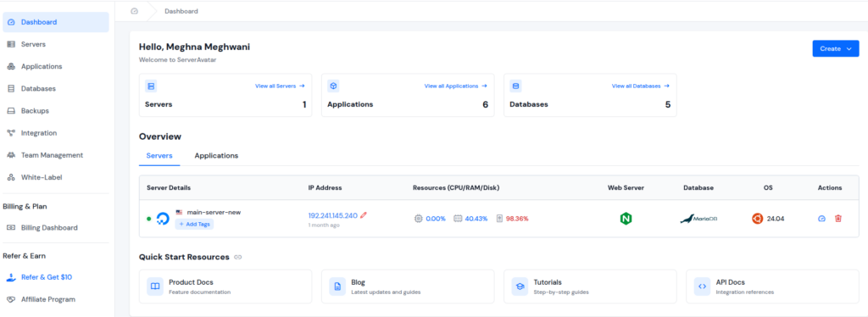Viewport: 868px width, 317px height.
Task: Click the Team Management sidebar icon
Action: pyautogui.click(x=11, y=155)
